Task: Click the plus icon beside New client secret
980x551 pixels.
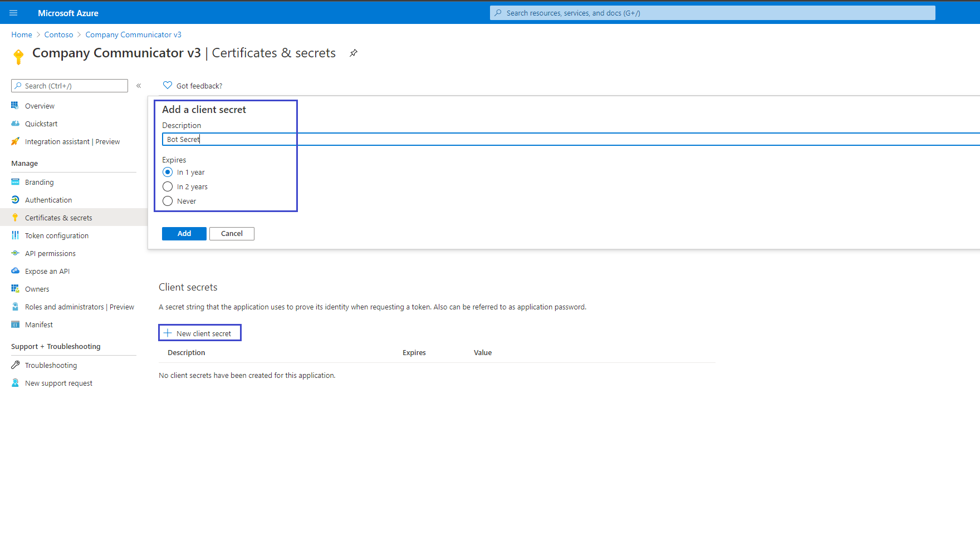Action: pos(168,333)
